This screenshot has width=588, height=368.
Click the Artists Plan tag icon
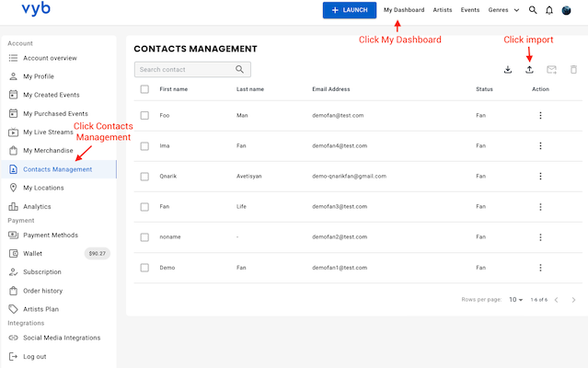tap(13, 309)
